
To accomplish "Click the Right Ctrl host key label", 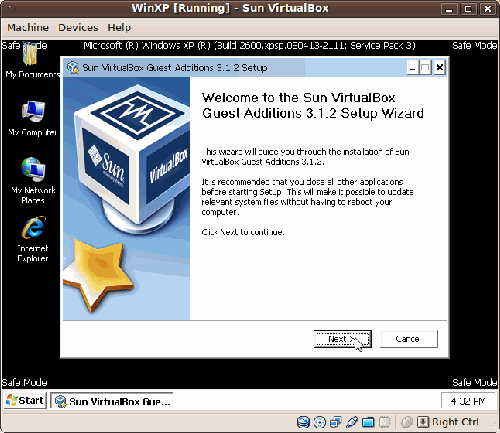I will click(x=455, y=422).
